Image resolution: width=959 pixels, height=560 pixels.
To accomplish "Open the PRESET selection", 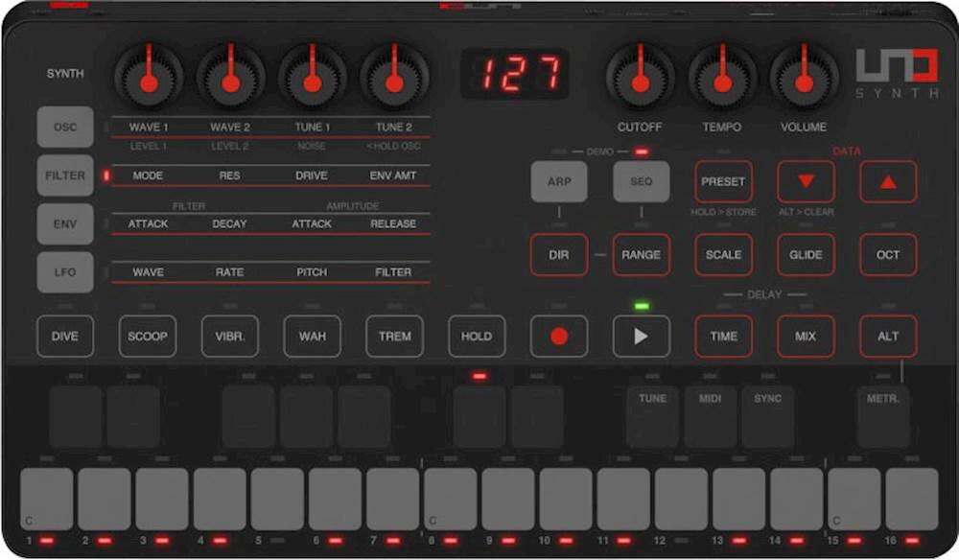I will click(x=723, y=181).
